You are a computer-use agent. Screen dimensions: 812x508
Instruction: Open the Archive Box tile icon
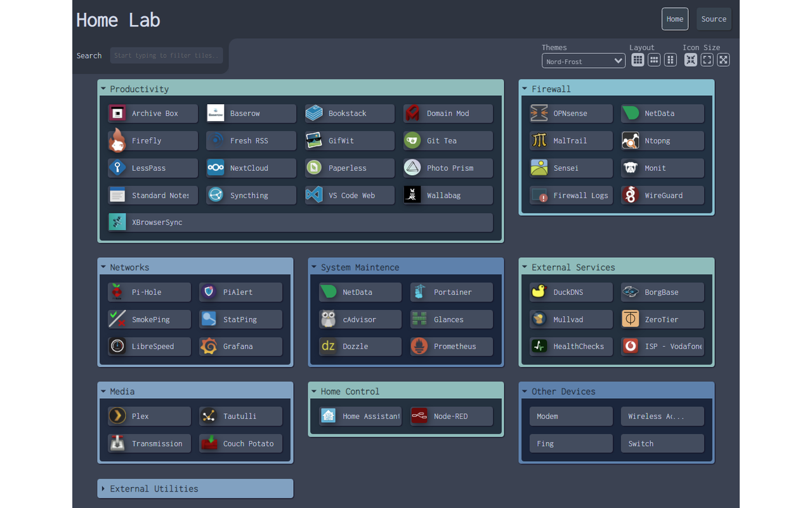(x=117, y=114)
